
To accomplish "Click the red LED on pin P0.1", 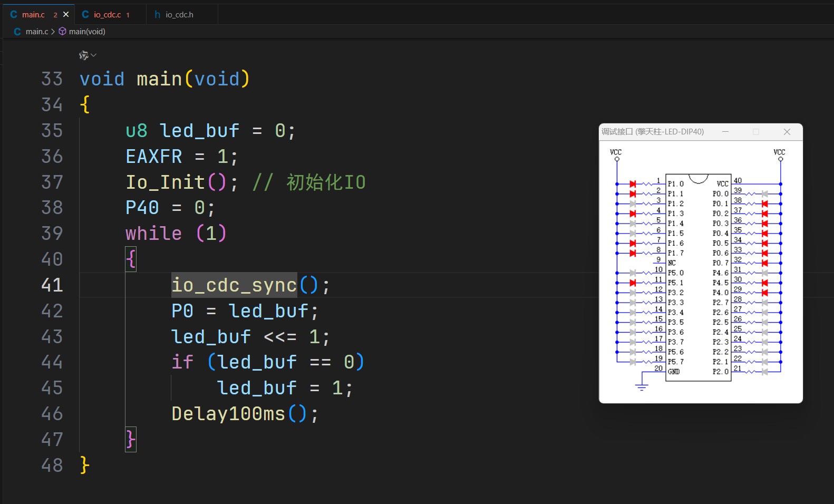I will pos(764,203).
